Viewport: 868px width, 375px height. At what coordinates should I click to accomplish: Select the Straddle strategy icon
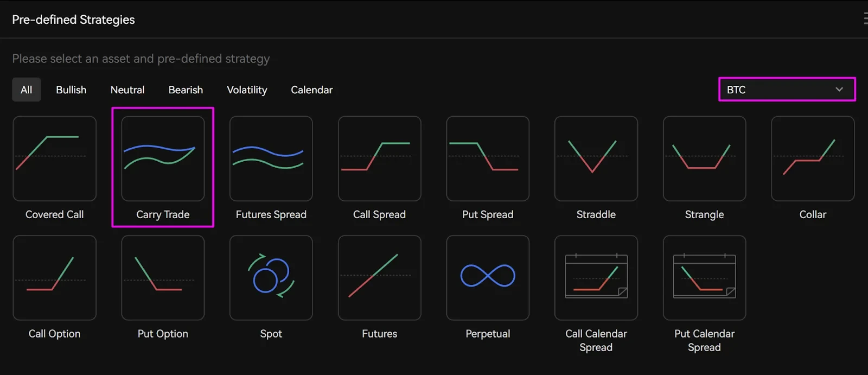(x=596, y=158)
